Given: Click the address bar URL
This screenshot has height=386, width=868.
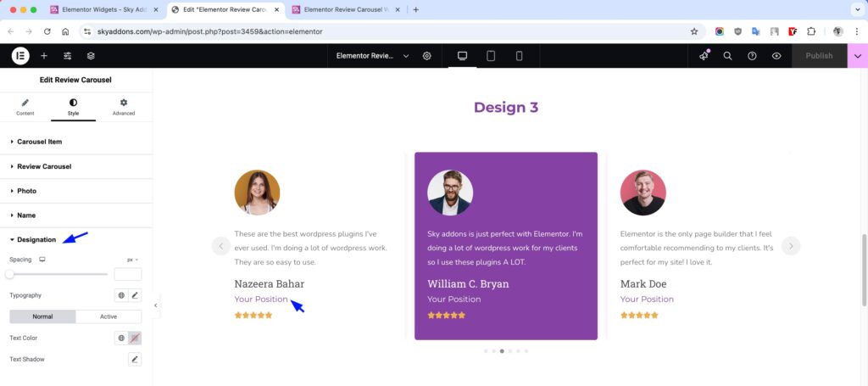Looking at the screenshot, I should [210, 31].
